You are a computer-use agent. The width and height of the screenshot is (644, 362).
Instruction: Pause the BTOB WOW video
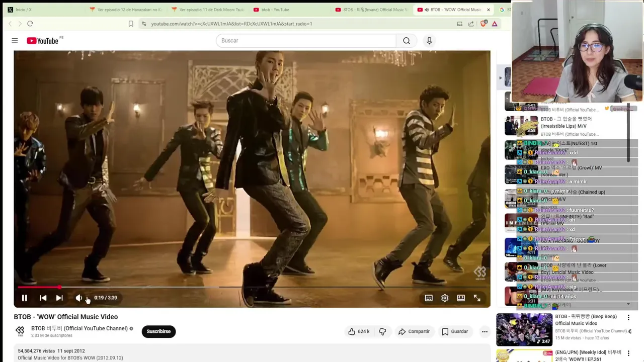tap(24, 298)
